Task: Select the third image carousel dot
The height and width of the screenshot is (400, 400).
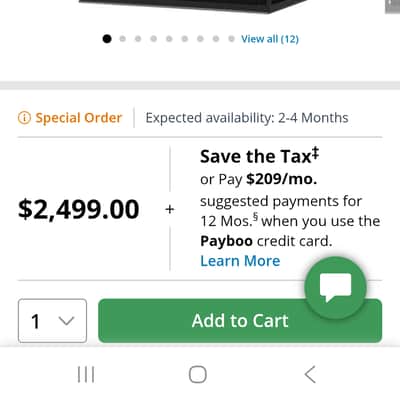Action: click(x=138, y=39)
